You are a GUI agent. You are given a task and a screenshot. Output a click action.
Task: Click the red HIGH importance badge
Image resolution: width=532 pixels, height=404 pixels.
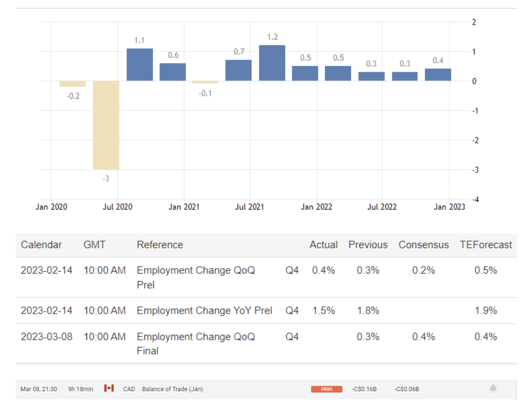326,389
